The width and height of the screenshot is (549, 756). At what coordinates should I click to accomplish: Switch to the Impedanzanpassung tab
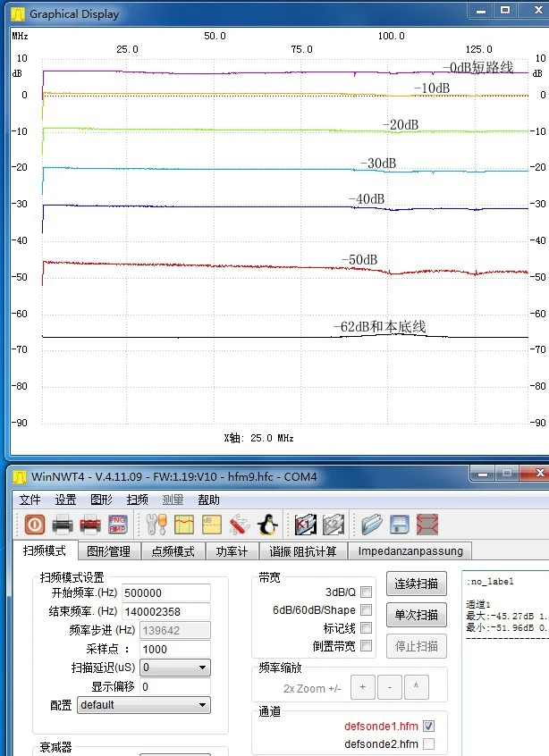click(410, 551)
